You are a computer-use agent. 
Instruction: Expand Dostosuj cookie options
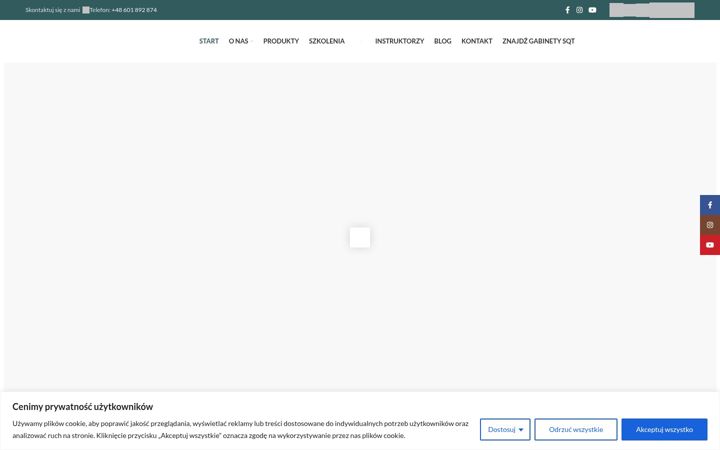[x=505, y=429]
